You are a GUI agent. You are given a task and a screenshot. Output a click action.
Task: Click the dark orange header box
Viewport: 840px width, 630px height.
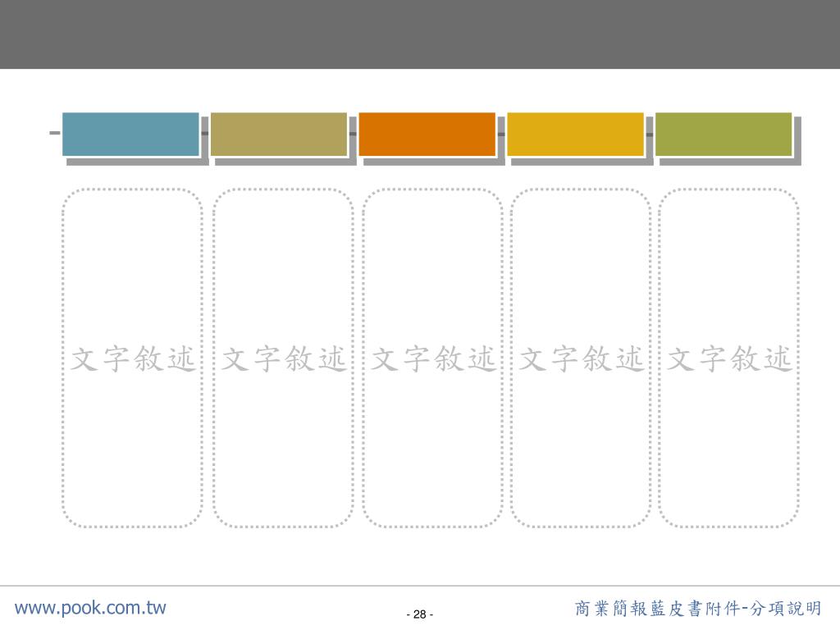tap(427, 135)
